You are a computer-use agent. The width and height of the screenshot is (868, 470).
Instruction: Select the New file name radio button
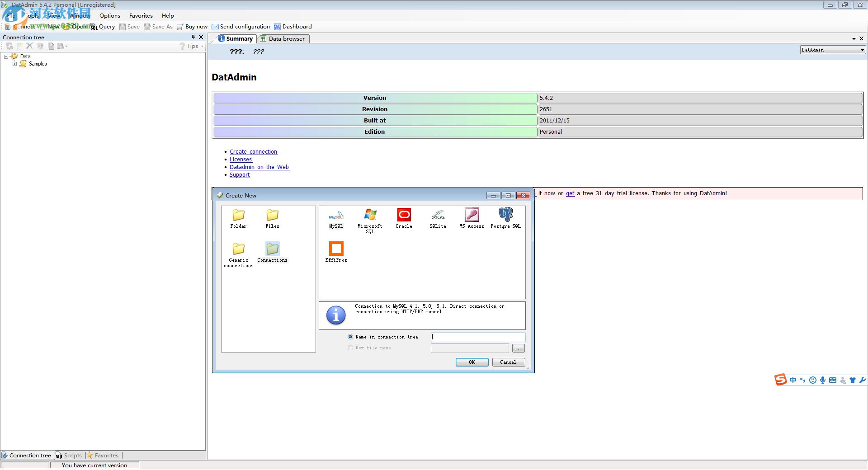click(350, 348)
